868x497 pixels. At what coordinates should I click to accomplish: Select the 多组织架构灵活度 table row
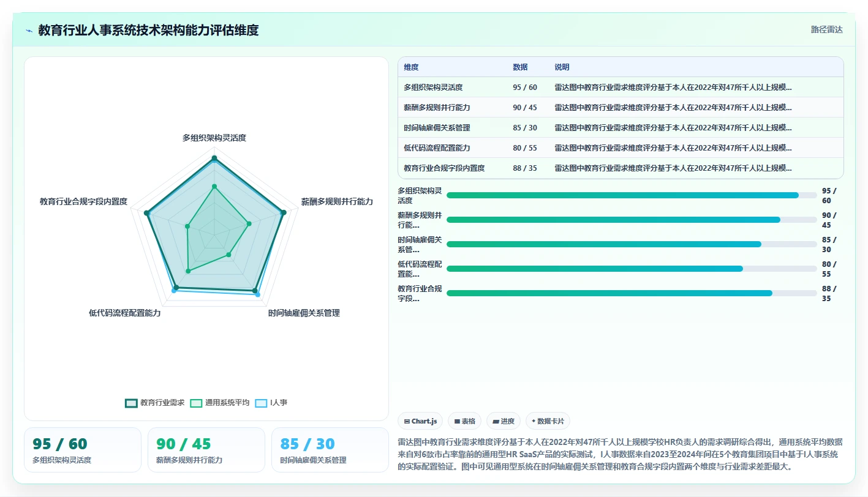[x=621, y=88]
